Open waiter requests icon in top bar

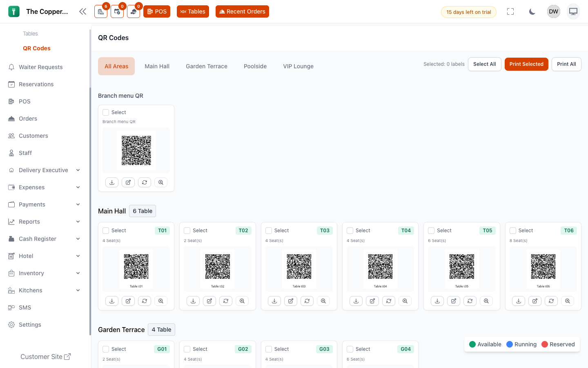[134, 11]
